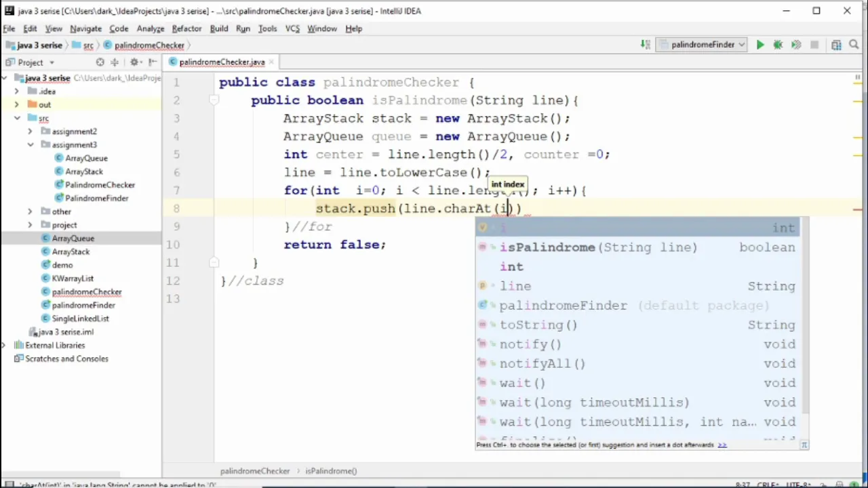Expand the out folder
The height and width of the screenshot is (488, 868).
(x=17, y=104)
